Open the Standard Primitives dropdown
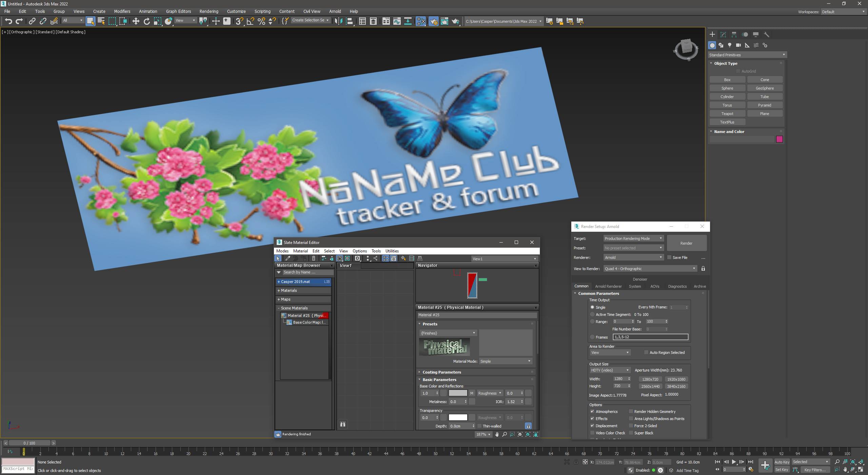Screen dimensions: 868x475 pyautogui.click(x=747, y=55)
